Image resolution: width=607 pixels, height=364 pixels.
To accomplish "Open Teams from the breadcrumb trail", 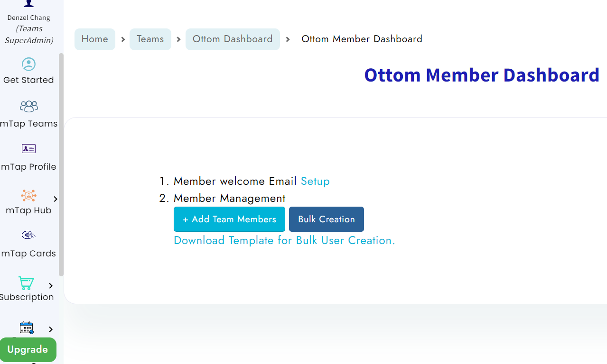I will point(150,39).
